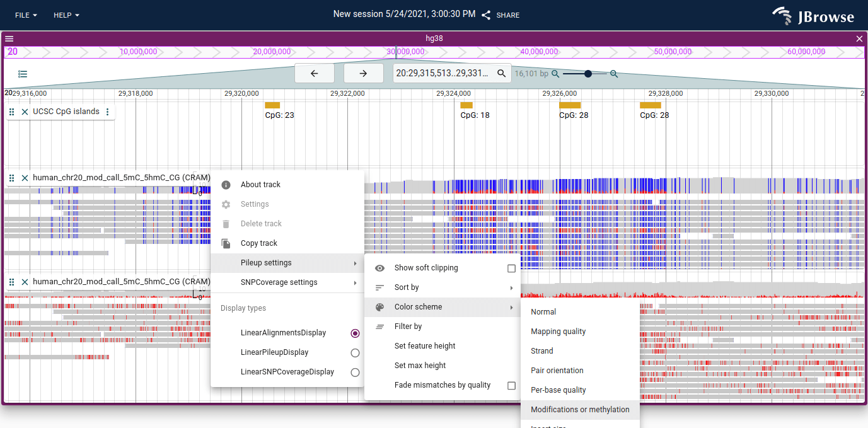The width and height of the screenshot is (868, 428).
Task: Select About track menu entry
Action: point(287,185)
